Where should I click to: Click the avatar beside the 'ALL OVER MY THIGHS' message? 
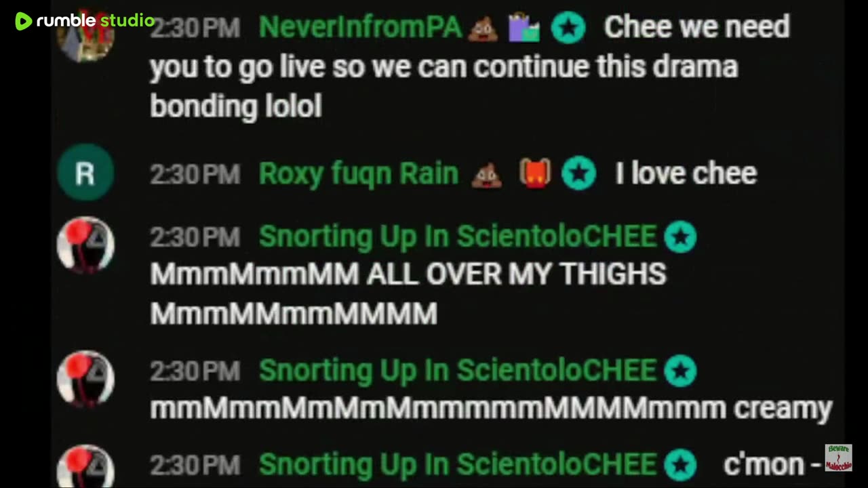click(x=85, y=245)
